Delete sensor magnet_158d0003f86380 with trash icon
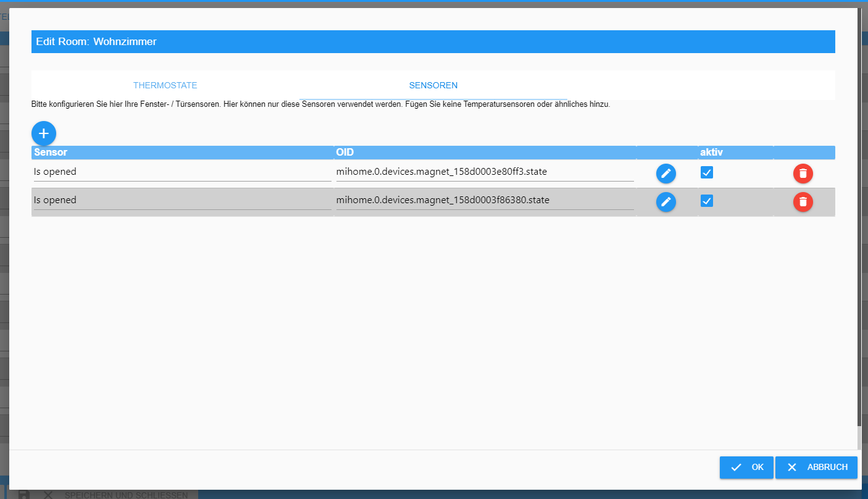The image size is (868, 499). click(x=803, y=202)
